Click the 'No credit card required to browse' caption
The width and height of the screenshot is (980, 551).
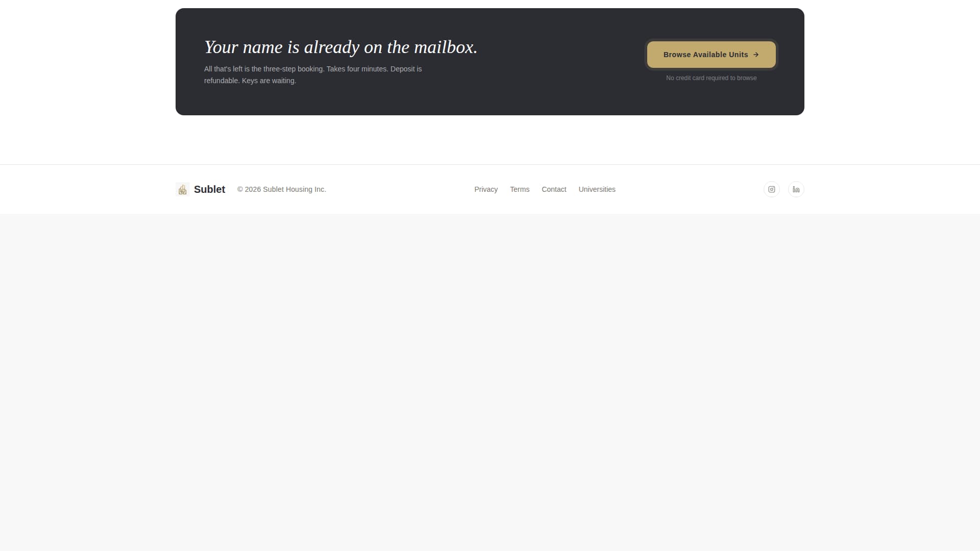[x=711, y=78]
